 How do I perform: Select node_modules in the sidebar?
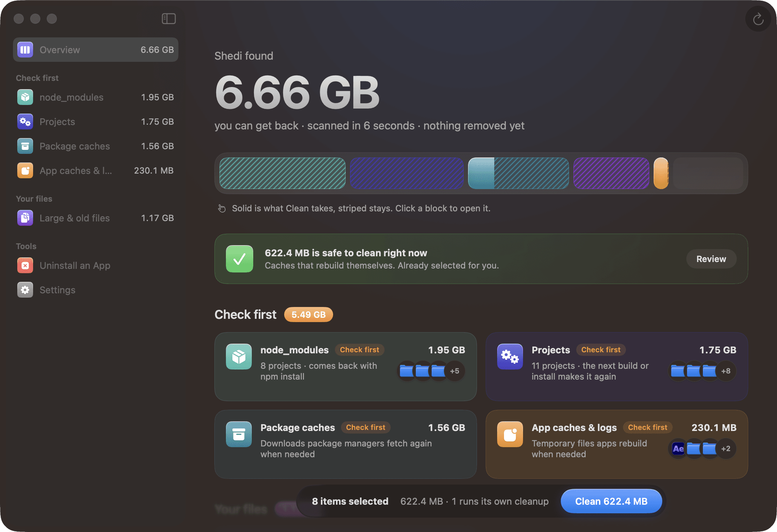[x=96, y=97]
